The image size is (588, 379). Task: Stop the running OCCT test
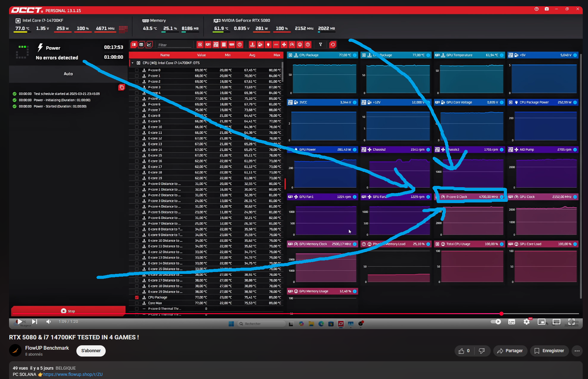pyautogui.click(x=68, y=311)
